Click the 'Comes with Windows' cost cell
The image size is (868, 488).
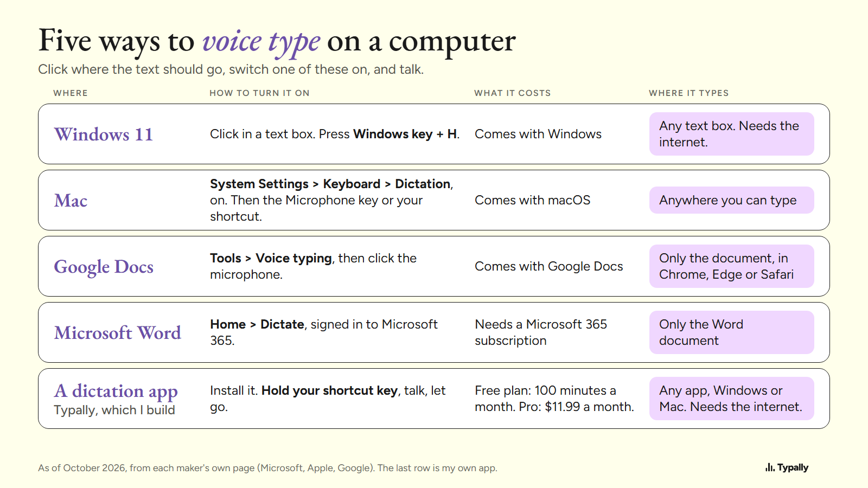pos(538,134)
